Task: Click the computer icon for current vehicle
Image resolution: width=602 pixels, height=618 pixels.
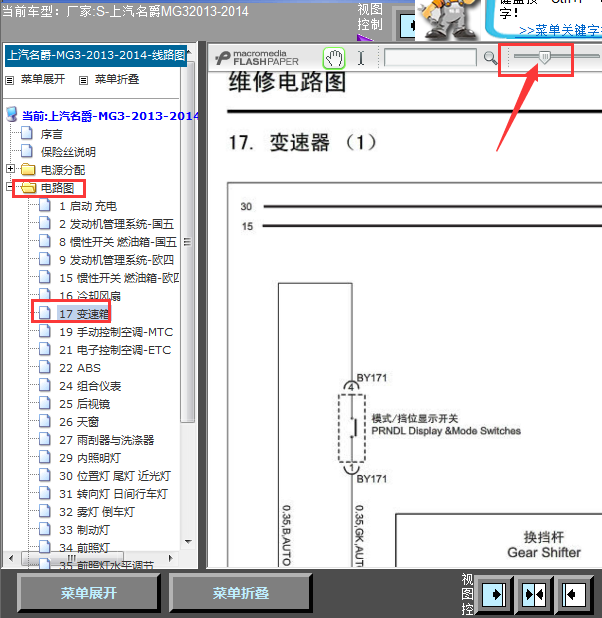Action: pos(11,116)
